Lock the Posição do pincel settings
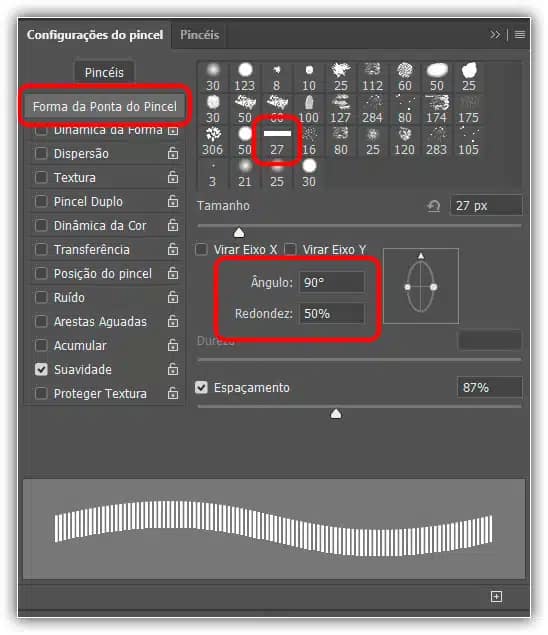Screen dimensions: 548x635 pos(173,273)
